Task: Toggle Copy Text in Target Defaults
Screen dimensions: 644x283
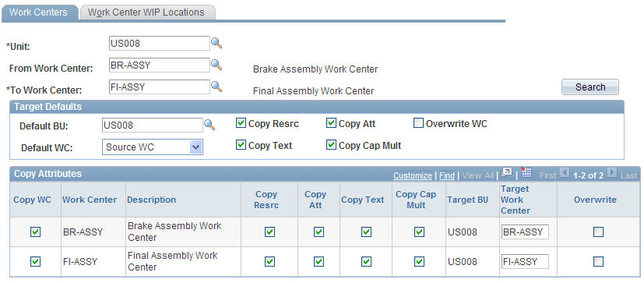Action: (x=241, y=145)
